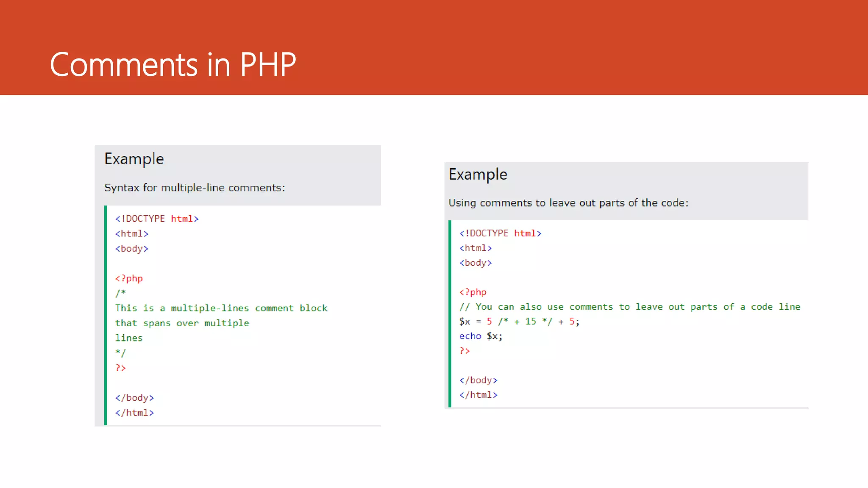Image resolution: width=868 pixels, height=488 pixels.
Task: Click "Syntax for multiple-line comments:" caption
Action: click(x=195, y=188)
